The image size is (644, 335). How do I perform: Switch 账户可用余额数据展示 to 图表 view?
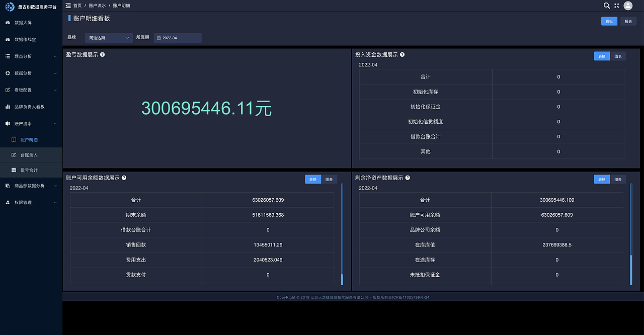coord(330,179)
